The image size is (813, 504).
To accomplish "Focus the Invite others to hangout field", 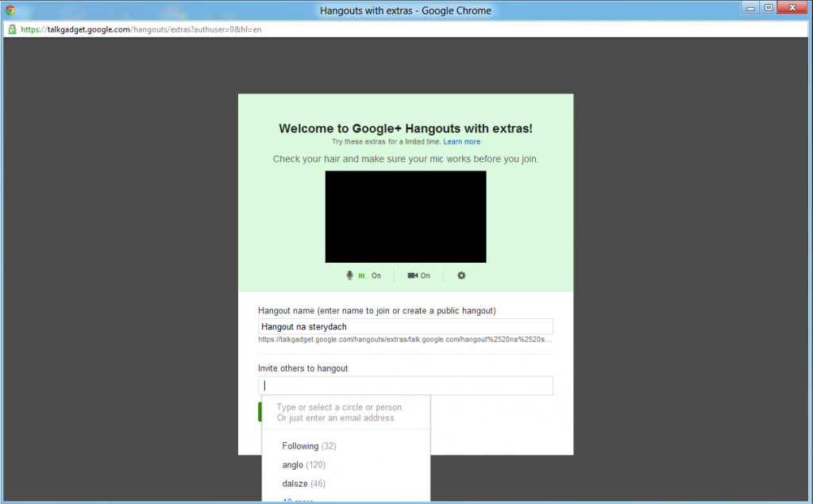I will (405, 386).
